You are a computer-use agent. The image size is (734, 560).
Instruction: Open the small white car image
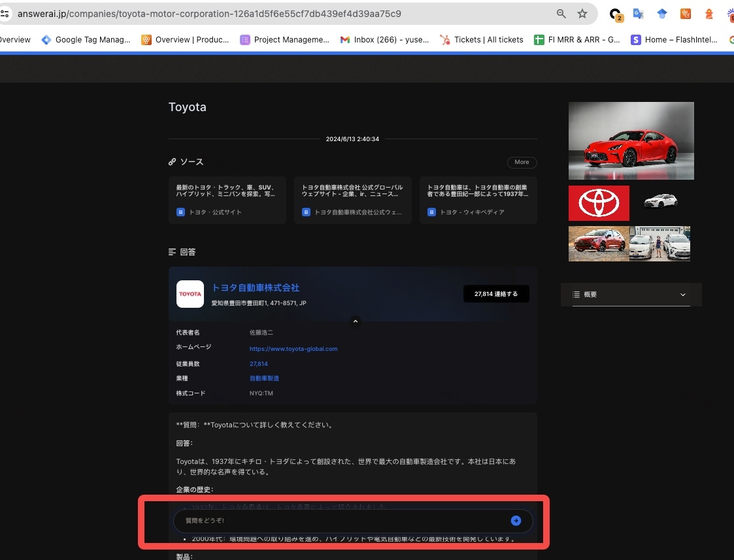click(660, 201)
